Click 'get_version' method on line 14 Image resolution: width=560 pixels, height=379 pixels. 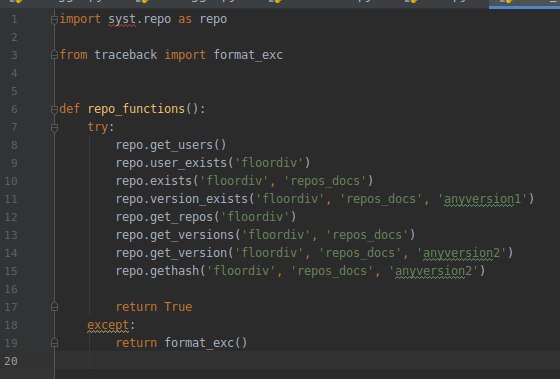click(x=188, y=253)
